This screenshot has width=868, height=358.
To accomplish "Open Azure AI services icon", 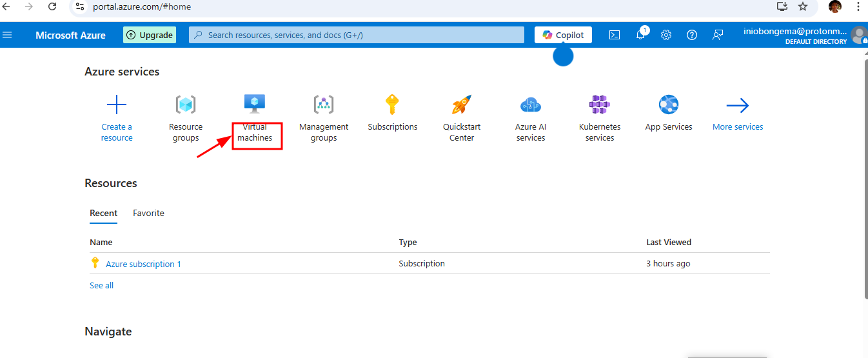I will coord(531,104).
